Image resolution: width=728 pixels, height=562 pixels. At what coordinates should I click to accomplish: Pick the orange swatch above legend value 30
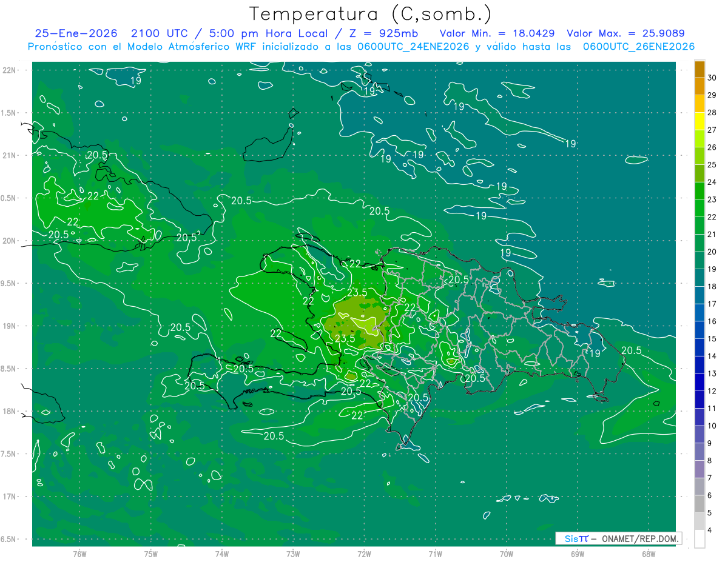click(699, 69)
